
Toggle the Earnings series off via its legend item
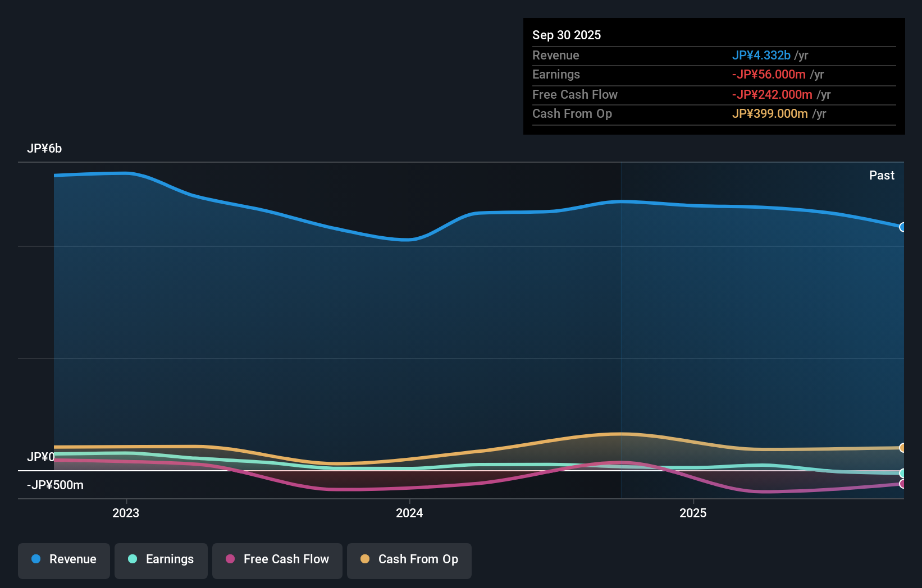click(x=161, y=561)
